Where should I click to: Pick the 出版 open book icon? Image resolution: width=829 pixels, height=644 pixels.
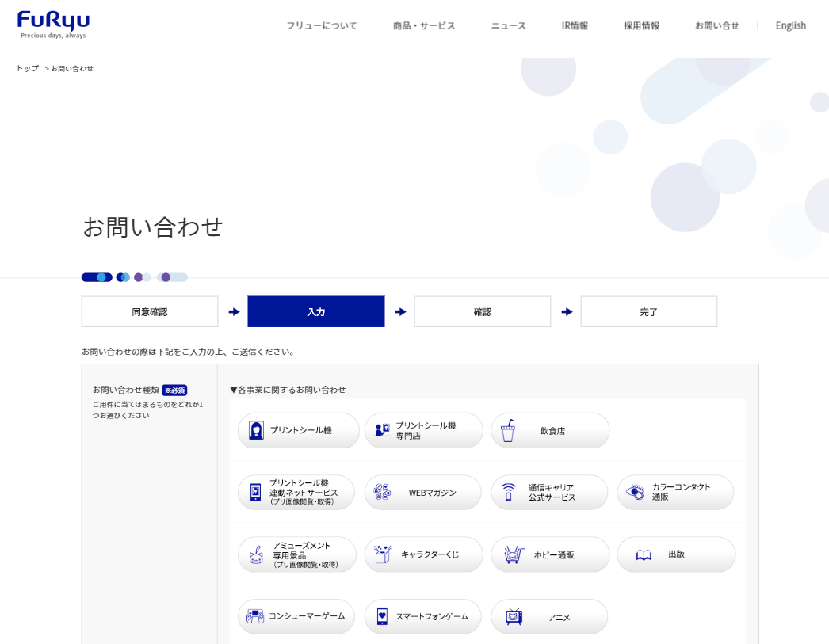pos(644,554)
